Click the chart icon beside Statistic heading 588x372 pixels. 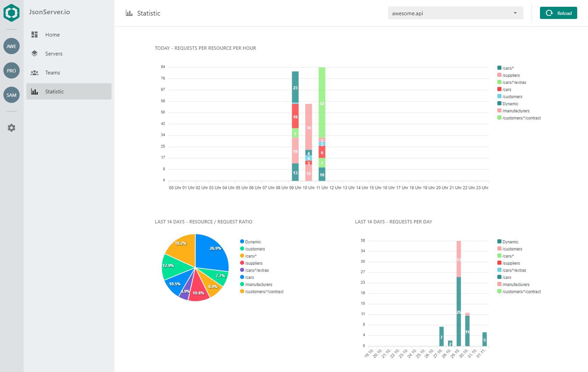point(129,13)
